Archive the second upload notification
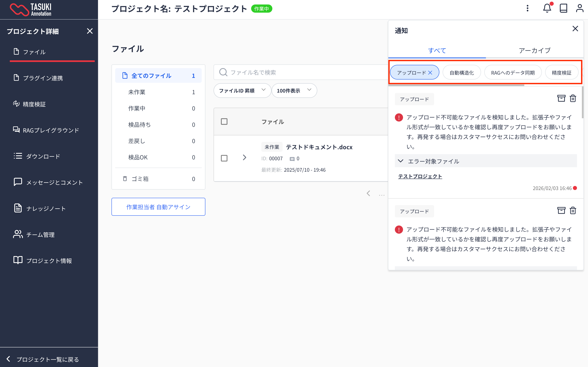The width and height of the screenshot is (588, 367). 561,210
